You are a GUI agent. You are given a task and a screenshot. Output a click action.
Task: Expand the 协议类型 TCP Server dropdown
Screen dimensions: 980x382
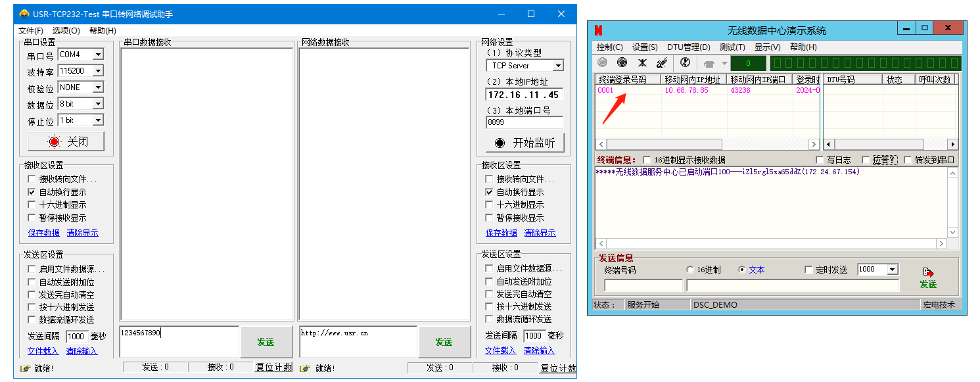pyautogui.click(x=557, y=66)
